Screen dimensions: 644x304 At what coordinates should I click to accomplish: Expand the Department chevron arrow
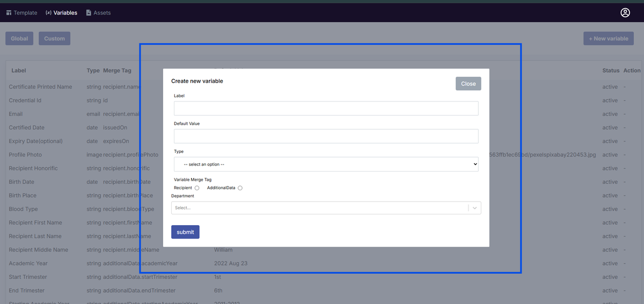(x=475, y=208)
